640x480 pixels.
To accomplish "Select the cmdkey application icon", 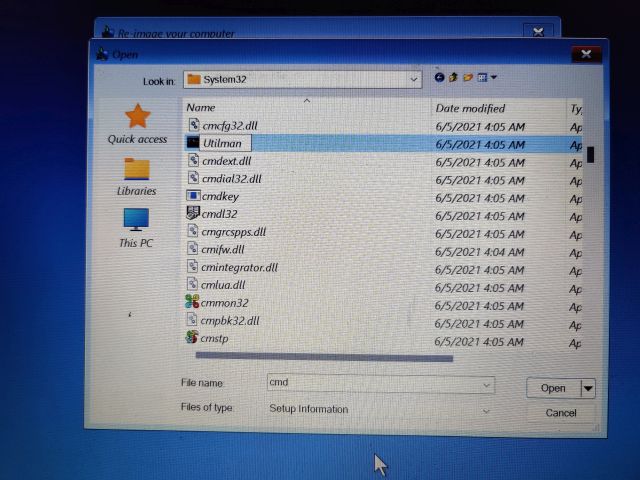I will [x=193, y=196].
